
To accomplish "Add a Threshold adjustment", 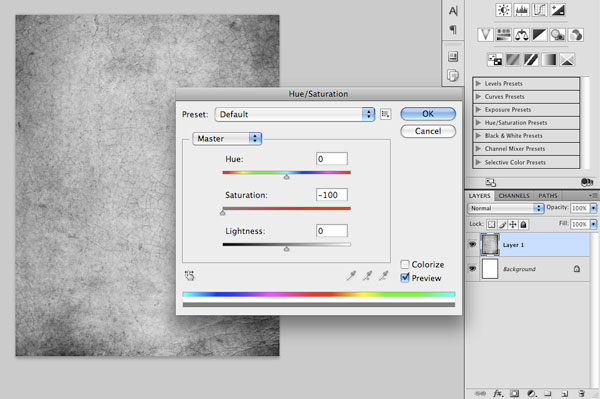I will tap(531, 60).
